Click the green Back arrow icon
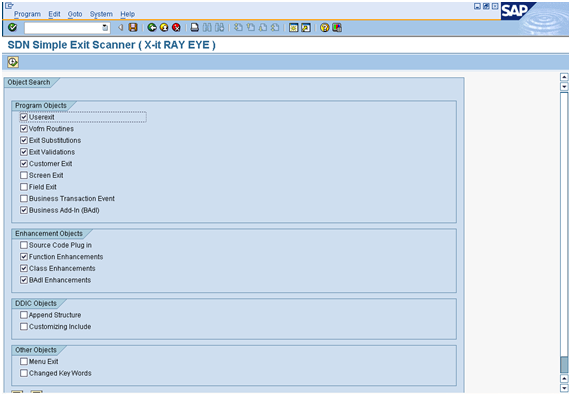The height and width of the screenshot is (394, 571). pyautogui.click(x=152, y=27)
